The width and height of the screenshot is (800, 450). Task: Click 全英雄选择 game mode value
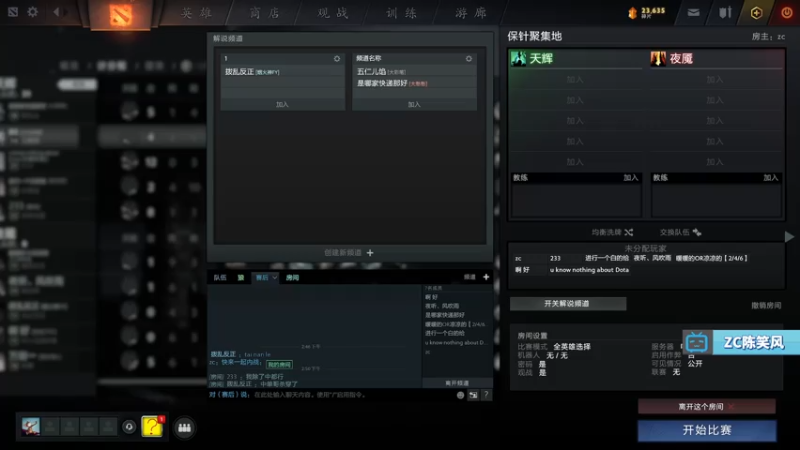(572, 346)
